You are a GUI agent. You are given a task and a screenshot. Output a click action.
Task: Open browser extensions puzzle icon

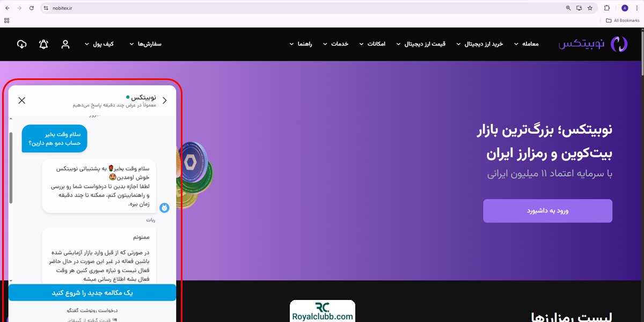pos(607,8)
